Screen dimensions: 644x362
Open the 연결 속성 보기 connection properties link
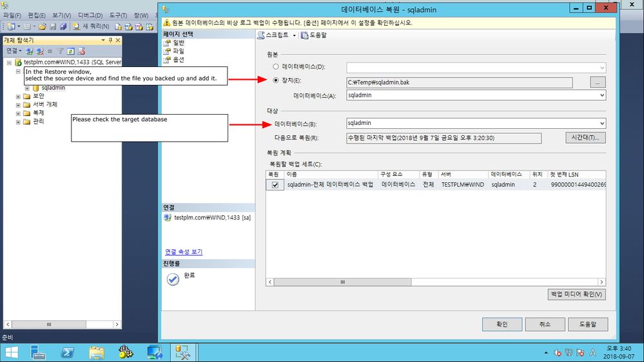(184, 252)
